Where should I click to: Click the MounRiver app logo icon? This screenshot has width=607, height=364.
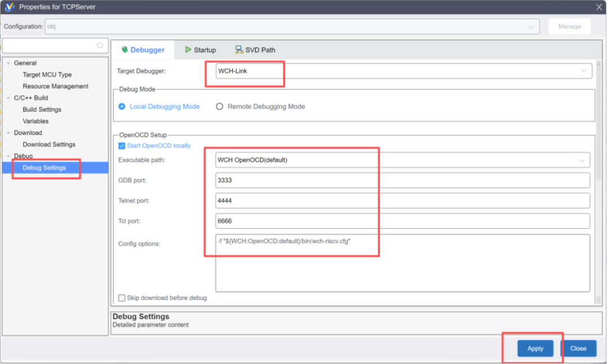coord(10,7)
